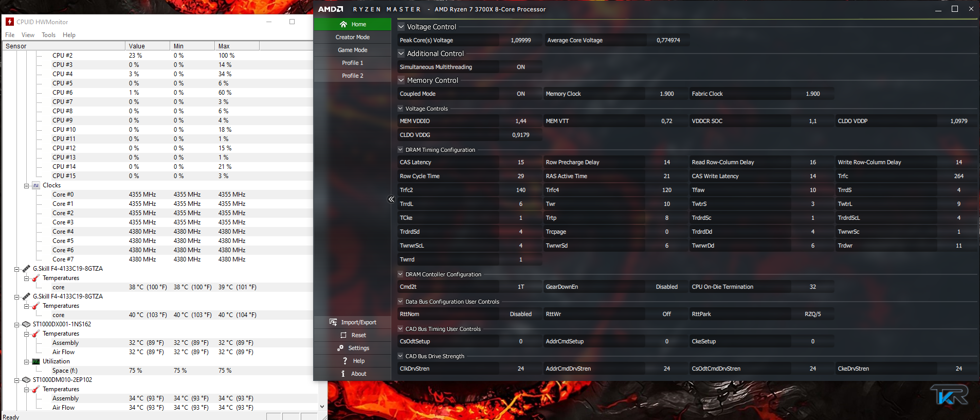The width and height of the screenshot is (980, 420).
Task: Collapse the Voltage Controls subsection
Action: (401, 109)
